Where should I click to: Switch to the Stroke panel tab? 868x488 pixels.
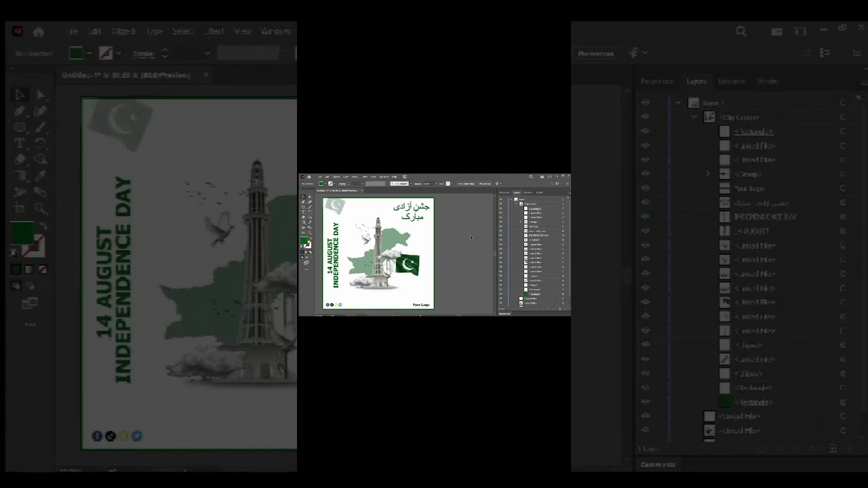[768, 81]
